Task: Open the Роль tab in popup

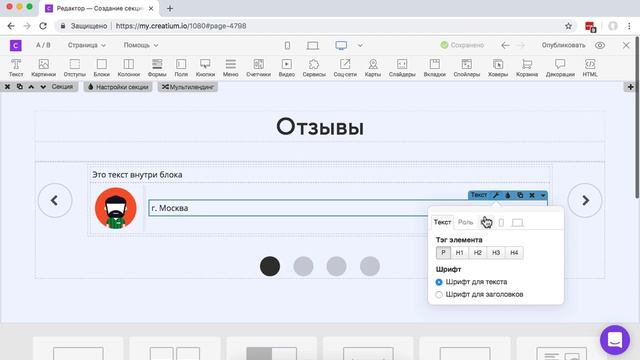Action: pos(465,222)
